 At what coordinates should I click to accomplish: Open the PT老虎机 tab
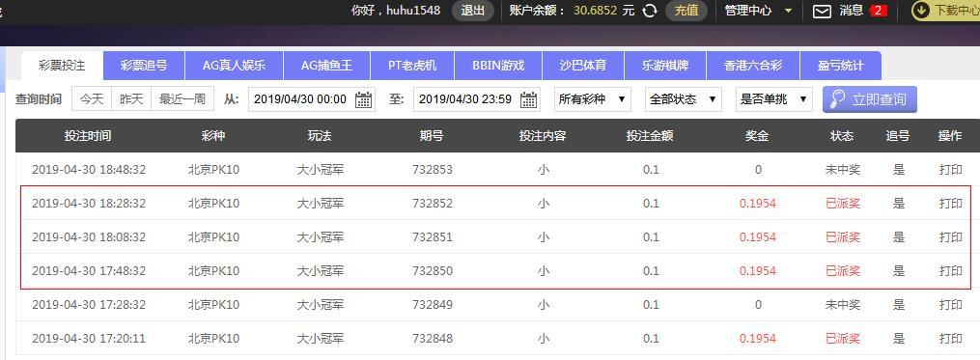click(412, 66)
